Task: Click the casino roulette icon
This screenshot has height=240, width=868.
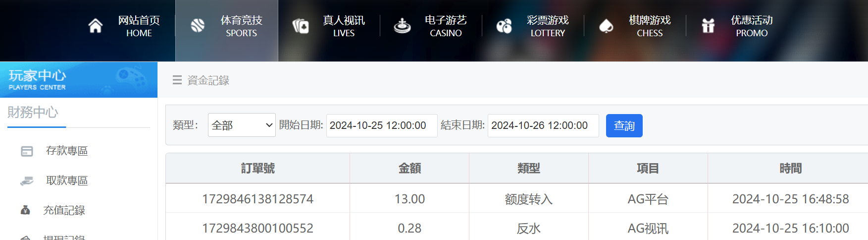Action: pos(402,26)
